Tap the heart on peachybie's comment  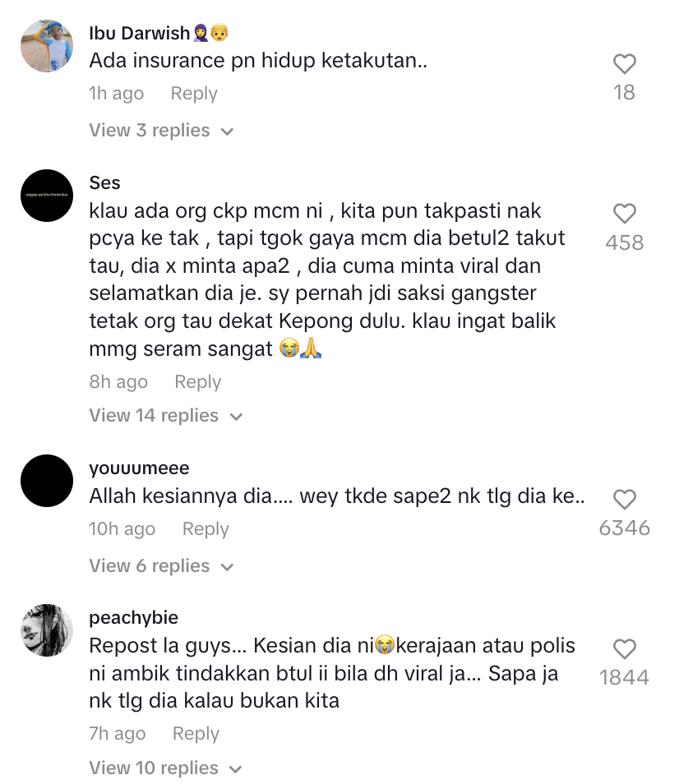pyautogui.click(x=625, y=649)
